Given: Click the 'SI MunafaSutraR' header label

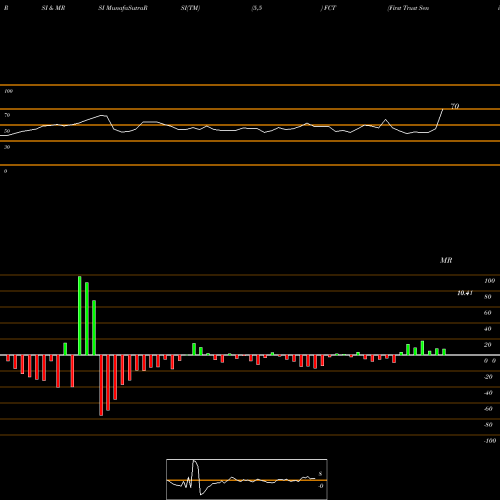Looking at the screenshot, I should pos(123,8).
